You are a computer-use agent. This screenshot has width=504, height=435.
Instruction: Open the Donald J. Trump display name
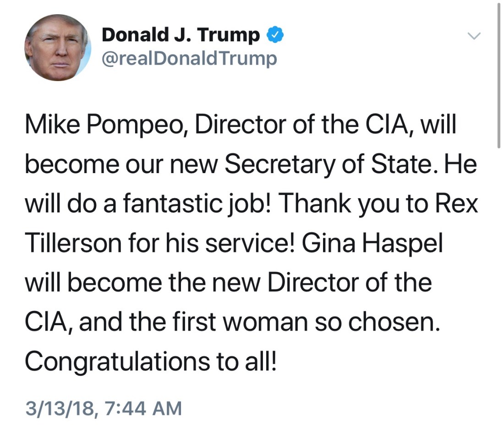click(181, 35)
